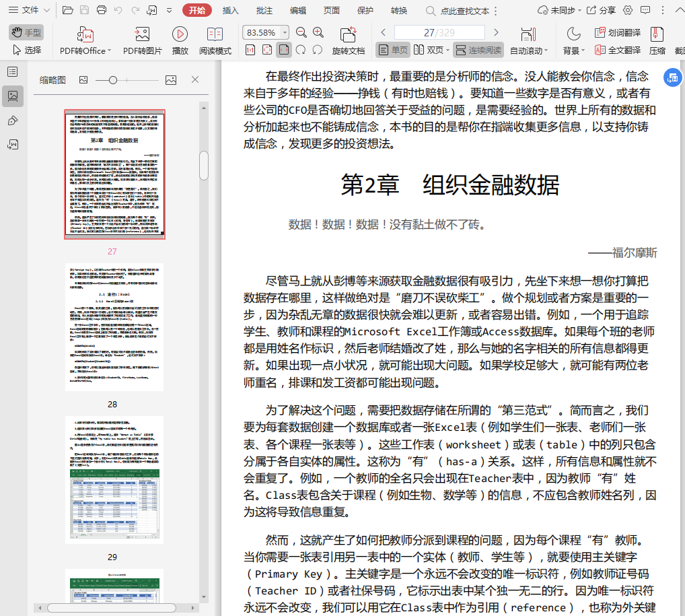Open settings gear icon

point(628,10)
